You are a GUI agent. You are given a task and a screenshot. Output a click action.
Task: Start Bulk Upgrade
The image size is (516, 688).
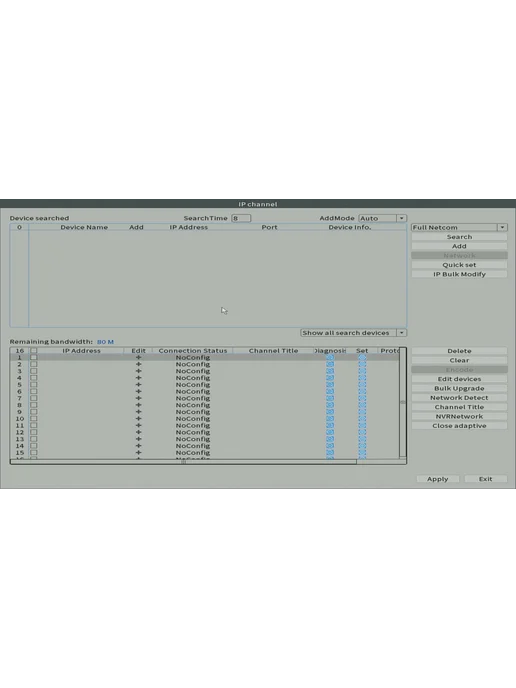point(459,388)
